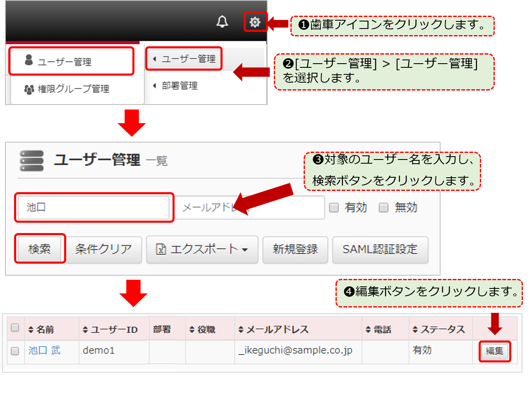
Task: Click the group icon beside 権限グループ管理
Action: pos(29,89)
